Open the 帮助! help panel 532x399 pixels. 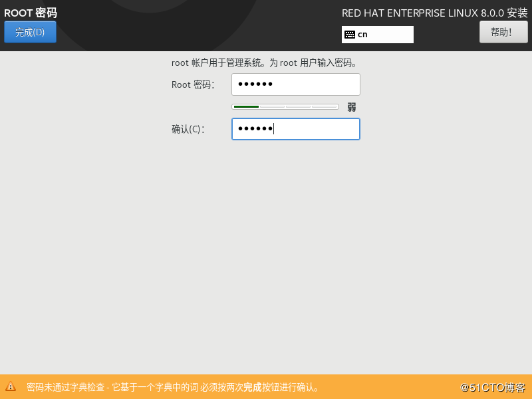pyautogui.click(x=503, y=31)
